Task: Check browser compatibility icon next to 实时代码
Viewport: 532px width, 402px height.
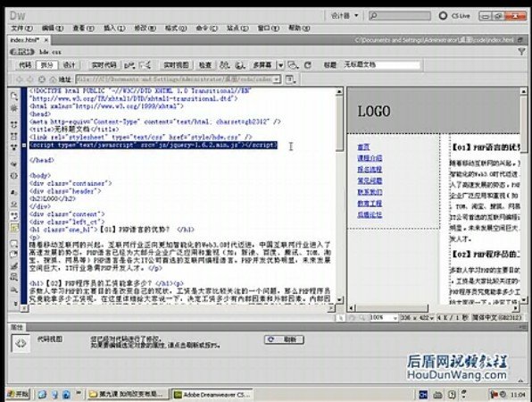Action: (129, 65)
